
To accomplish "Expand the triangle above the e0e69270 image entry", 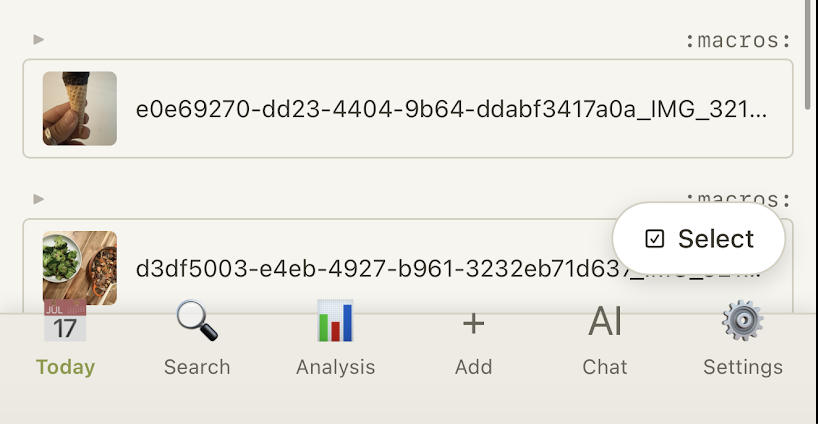I will [39, 40].
